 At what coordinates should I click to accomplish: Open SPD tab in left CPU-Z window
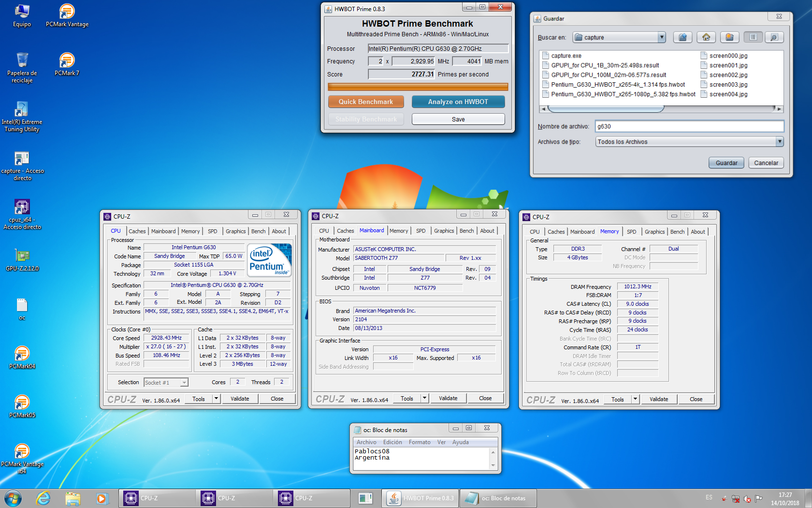(213, 231)
